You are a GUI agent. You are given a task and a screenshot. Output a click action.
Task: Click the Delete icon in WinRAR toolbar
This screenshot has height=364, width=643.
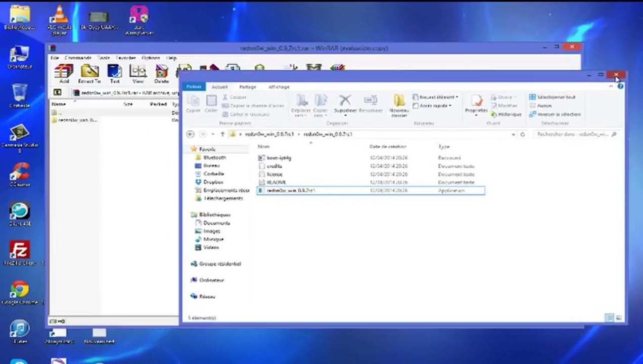161,72
